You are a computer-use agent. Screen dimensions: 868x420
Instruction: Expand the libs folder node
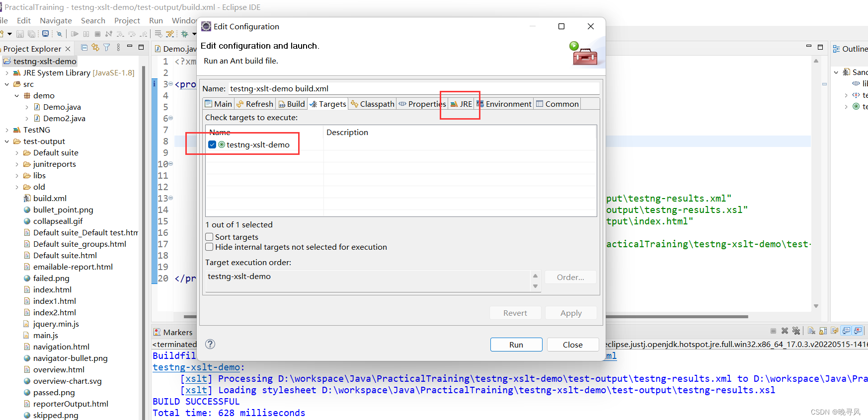[x=17, y=176]
